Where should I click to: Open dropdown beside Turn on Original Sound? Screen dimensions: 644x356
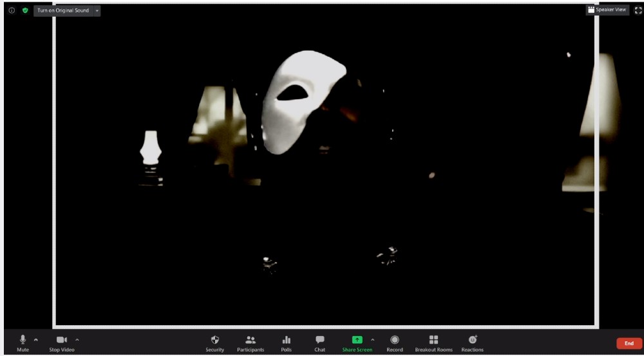[97, 11]
